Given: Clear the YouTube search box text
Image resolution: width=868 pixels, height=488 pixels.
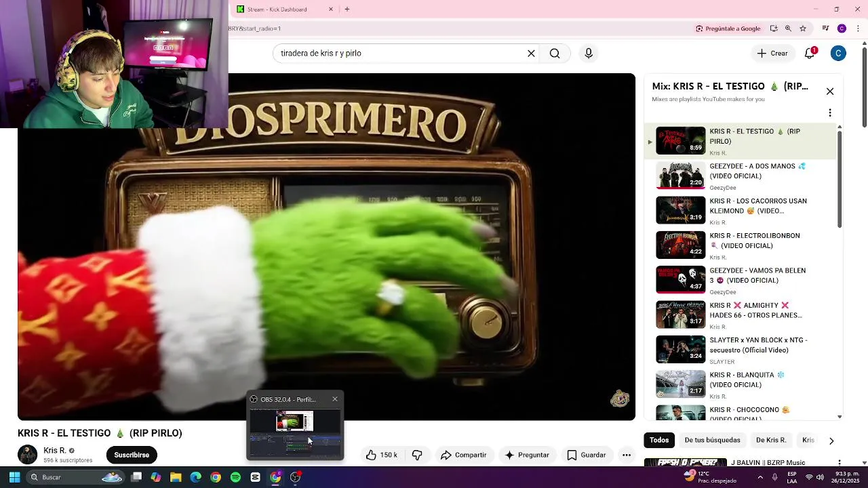Looking at the screenshot, I should 531,54.
